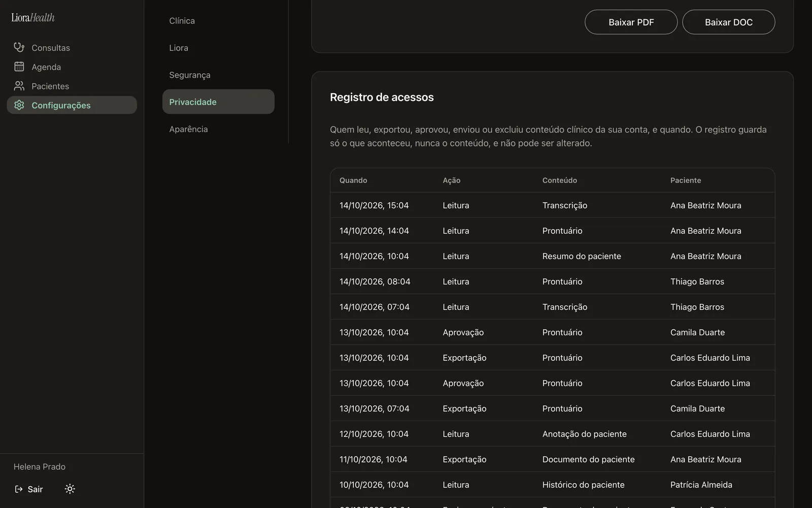Select the Conteúdo column header
Image resolution: width=812 pixels, height=508 pixels.
pyautogui.click(x=560, y=180)
